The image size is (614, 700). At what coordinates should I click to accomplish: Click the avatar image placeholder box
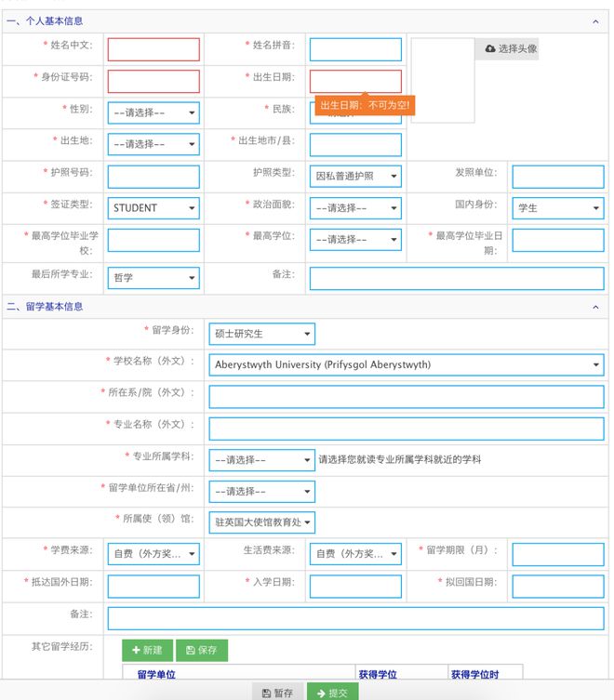click(x=443, y=80)
